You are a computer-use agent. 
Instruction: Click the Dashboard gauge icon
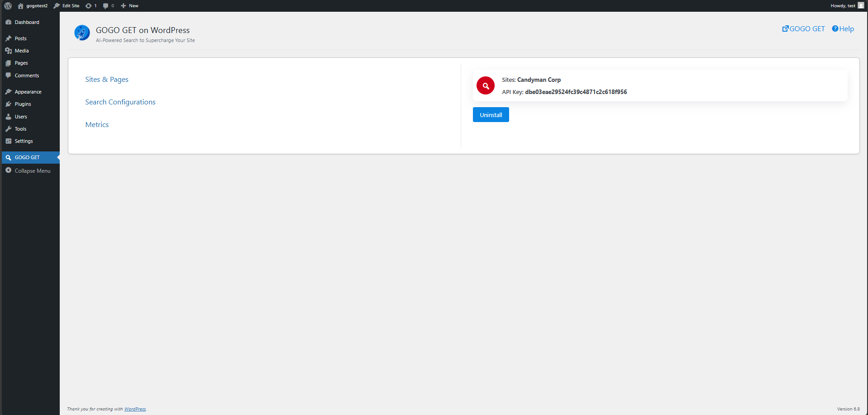[8, 22]
